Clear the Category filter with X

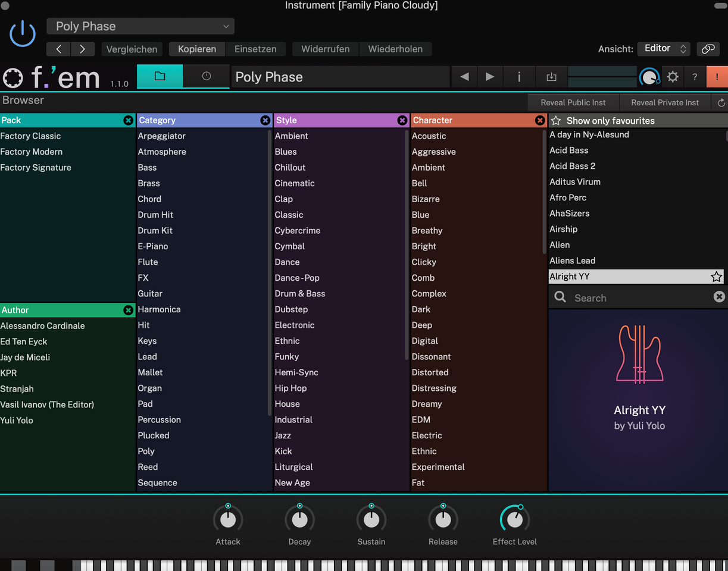pos(265,120)
